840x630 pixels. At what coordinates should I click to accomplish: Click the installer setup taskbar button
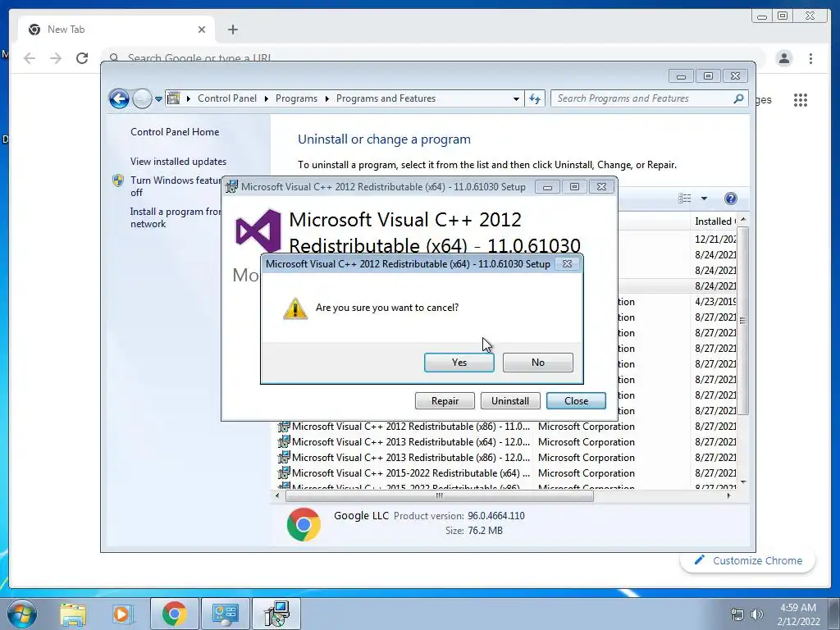pos(277,614)
